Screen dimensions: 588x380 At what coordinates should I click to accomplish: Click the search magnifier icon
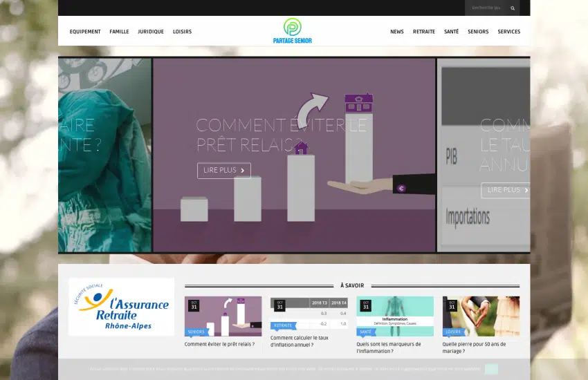click(x=513, y=8)
